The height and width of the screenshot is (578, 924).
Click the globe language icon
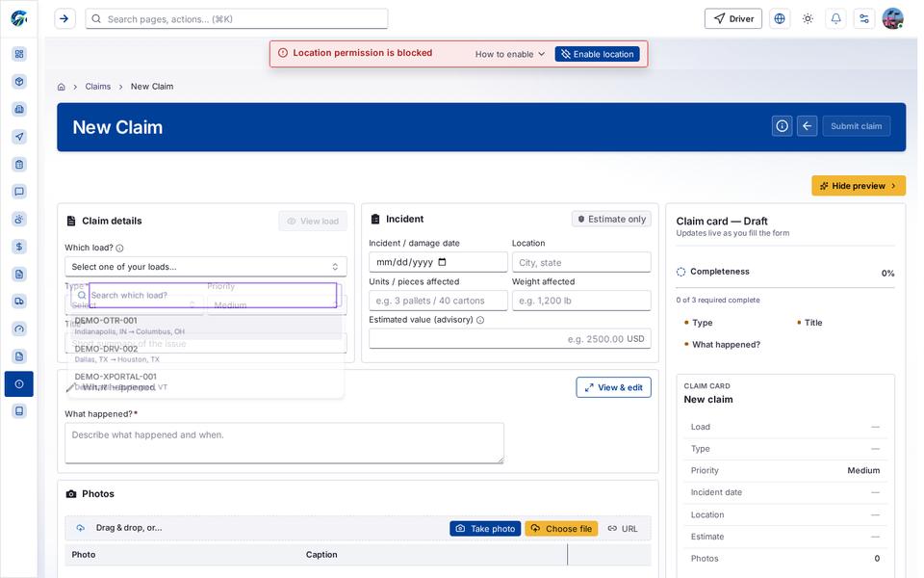(780, 19)
